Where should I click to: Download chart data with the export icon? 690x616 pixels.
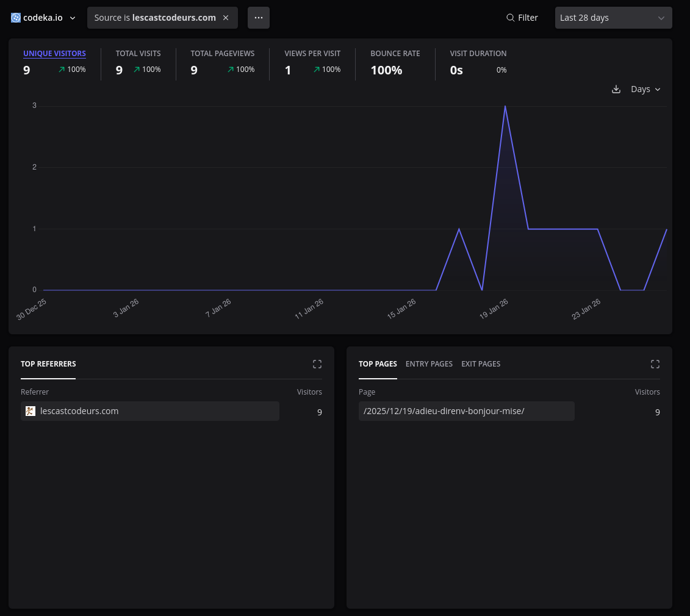(616, 89)
